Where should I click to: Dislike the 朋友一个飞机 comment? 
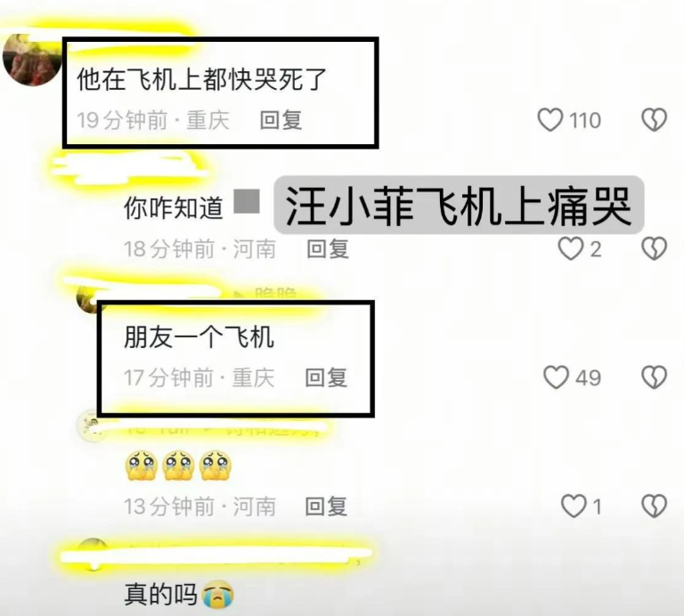click(654, 377)
